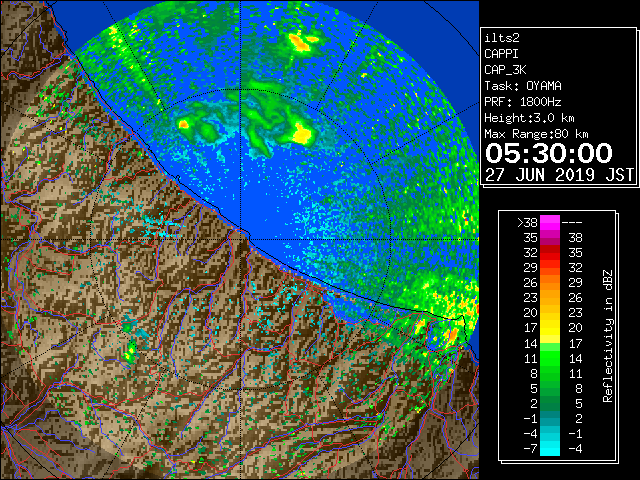Image resolution: width=640 pixels, height=480 pixels.
Task: Click the yellow echo cell at top of radar
Action: 300,42
